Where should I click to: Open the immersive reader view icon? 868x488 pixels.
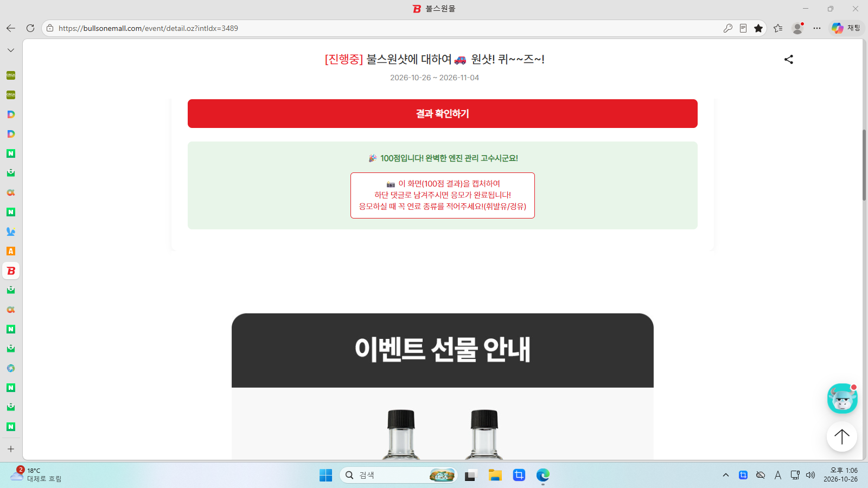pyautogui.click(x=743, y=28)
